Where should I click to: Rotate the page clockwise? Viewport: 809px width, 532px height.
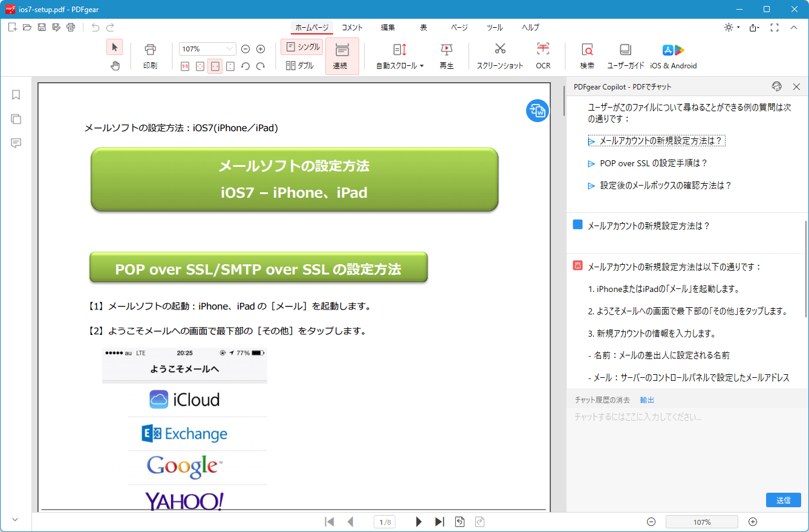(261, 66)
